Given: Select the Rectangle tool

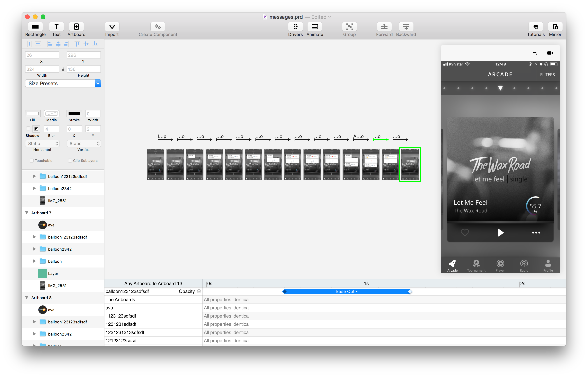Looking at the screenshot, I should pos(35,26).
